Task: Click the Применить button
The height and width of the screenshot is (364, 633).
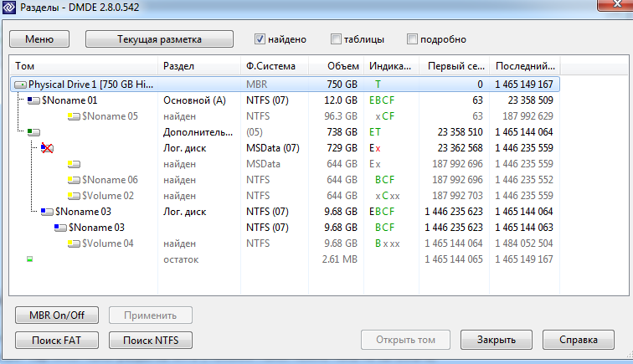Action: [151, 315]
